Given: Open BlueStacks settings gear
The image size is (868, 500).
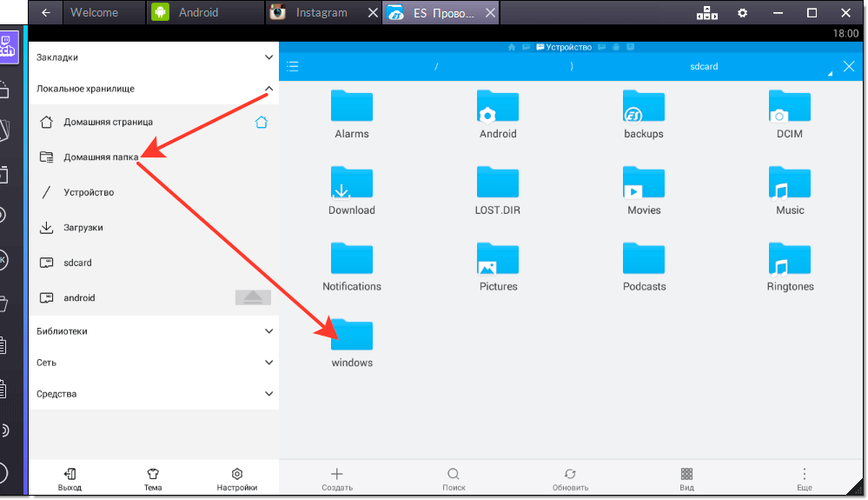Looking at the screenshot, I should click(742, 13).
